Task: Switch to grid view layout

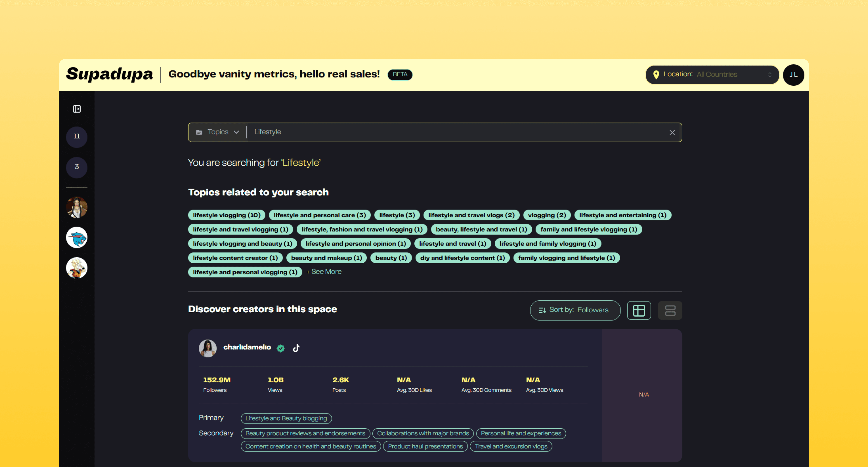Action: (639, 310)
